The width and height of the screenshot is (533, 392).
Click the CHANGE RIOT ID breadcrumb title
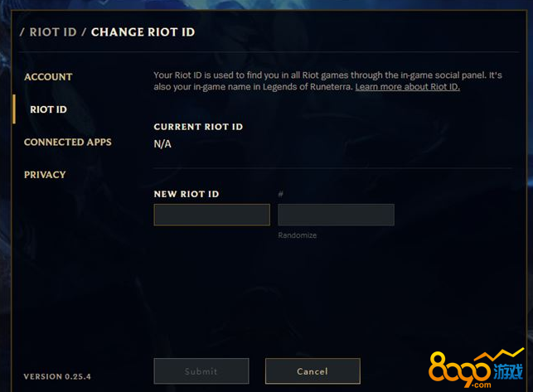(143, 32)
